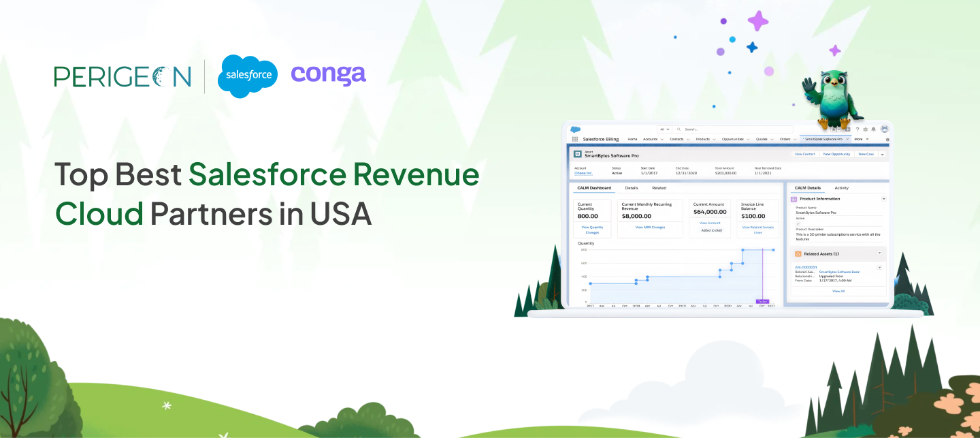This screenshot has width=980, height=438.
Task: Open the Help question mark icon
Action: pos(857,129)
